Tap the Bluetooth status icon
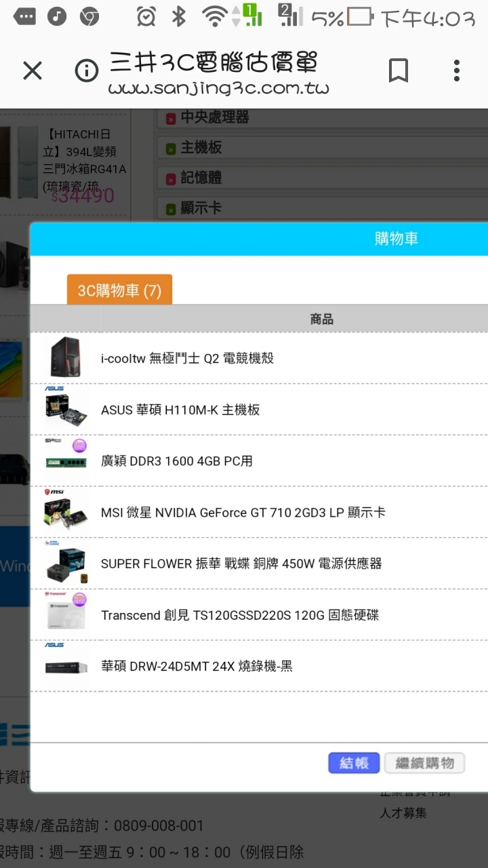The width and height of the screenshot is (488, 868). click(x=178, y=16)
